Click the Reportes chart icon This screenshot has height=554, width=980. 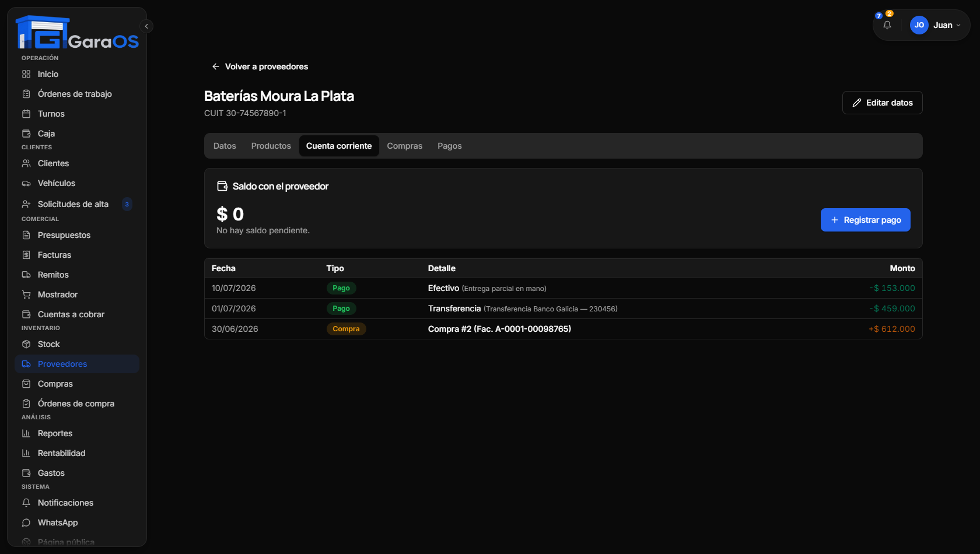pyautogui.click(x=26, y=433)
